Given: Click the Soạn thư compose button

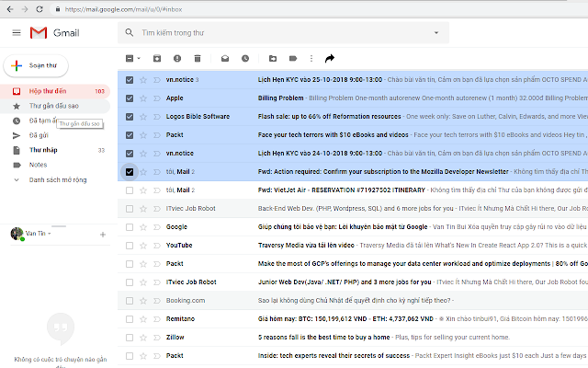Looking at the screenshot, I should tap(36, 65).
